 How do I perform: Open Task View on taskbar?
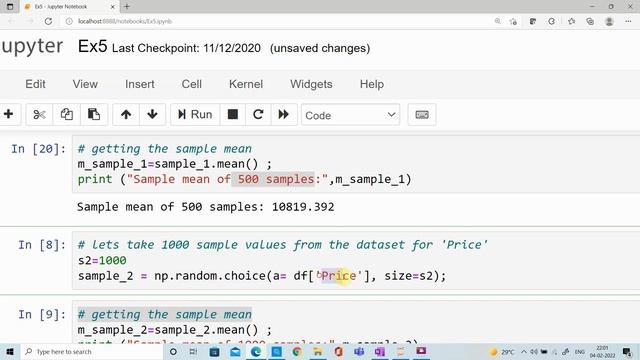[193, 351]
